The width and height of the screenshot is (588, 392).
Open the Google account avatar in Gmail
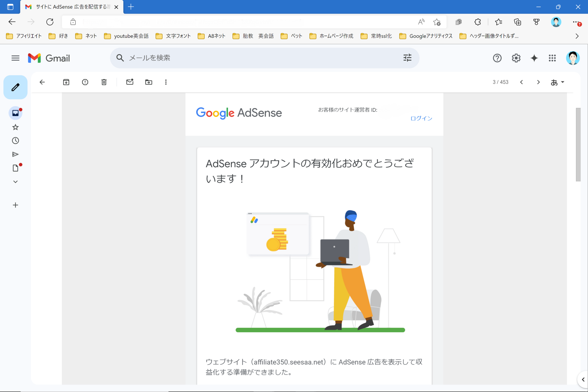tap(573, 58)
